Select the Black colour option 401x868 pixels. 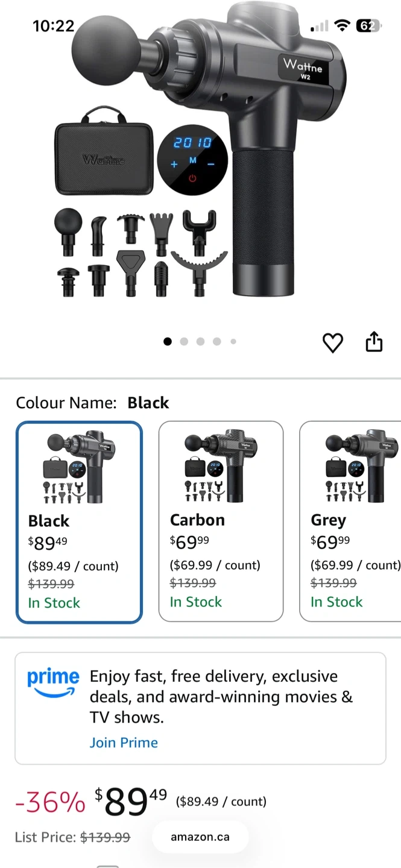pos(79,522)
